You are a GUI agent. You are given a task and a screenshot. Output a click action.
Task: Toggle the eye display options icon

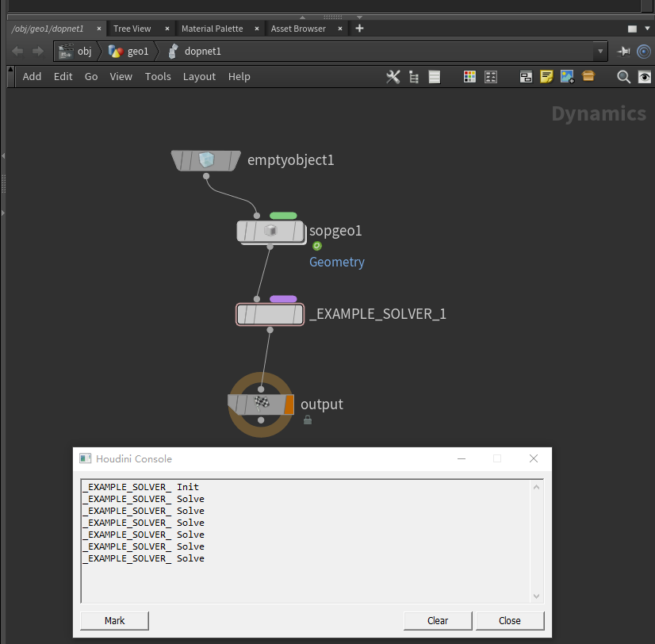click(645, 77)
